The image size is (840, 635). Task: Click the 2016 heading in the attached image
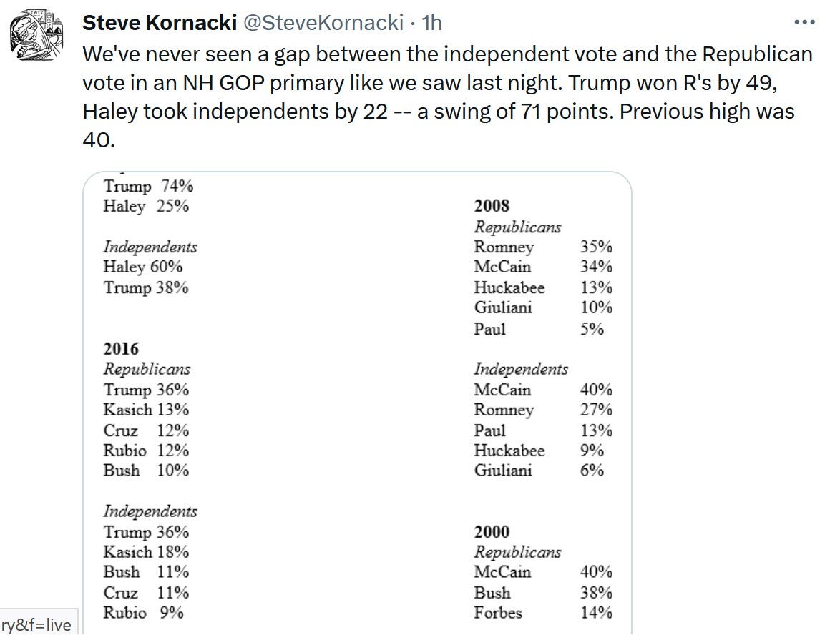[x=121, y=348]
